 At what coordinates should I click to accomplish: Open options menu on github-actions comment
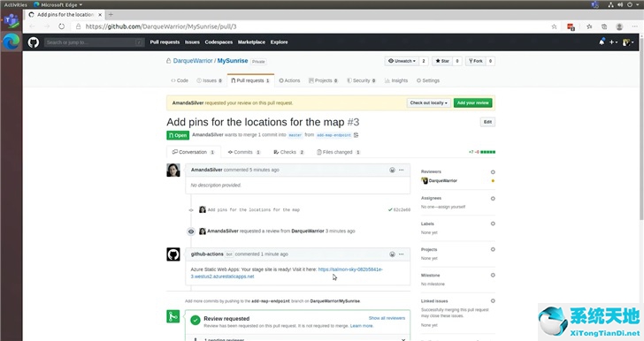(402, 254)
